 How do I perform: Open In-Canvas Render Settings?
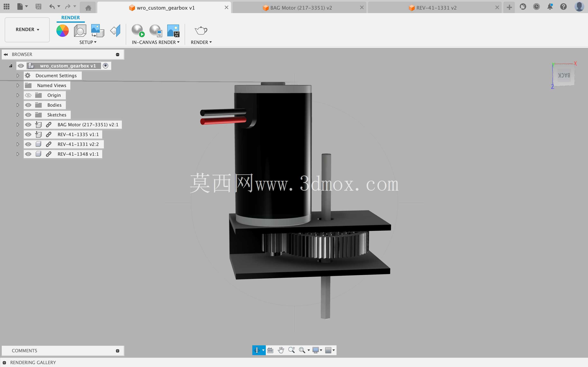coord(156,31)
